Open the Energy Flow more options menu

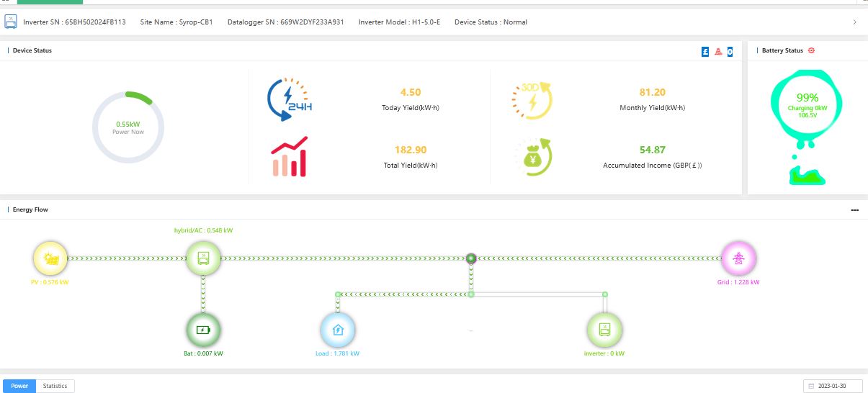tap(854, 210)
